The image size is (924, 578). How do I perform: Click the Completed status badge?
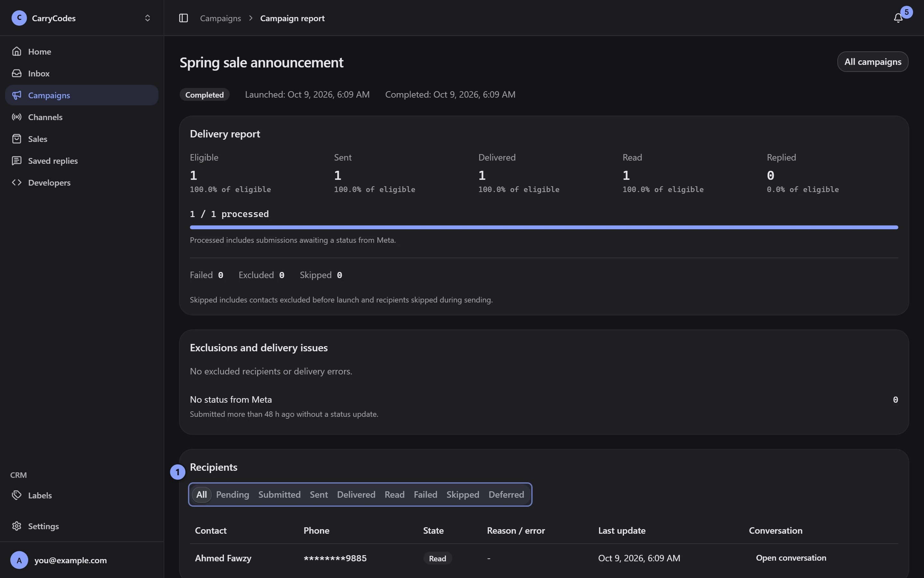pos(204,94)
